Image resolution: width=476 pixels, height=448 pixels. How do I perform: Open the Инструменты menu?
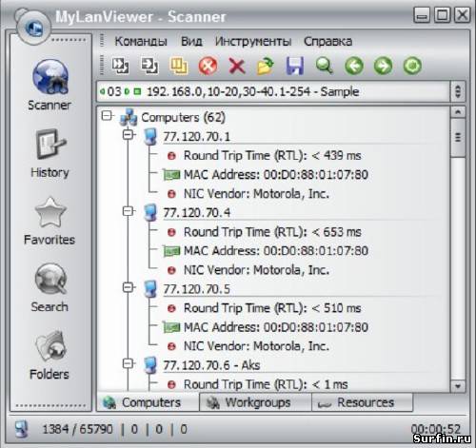(253, 42)
